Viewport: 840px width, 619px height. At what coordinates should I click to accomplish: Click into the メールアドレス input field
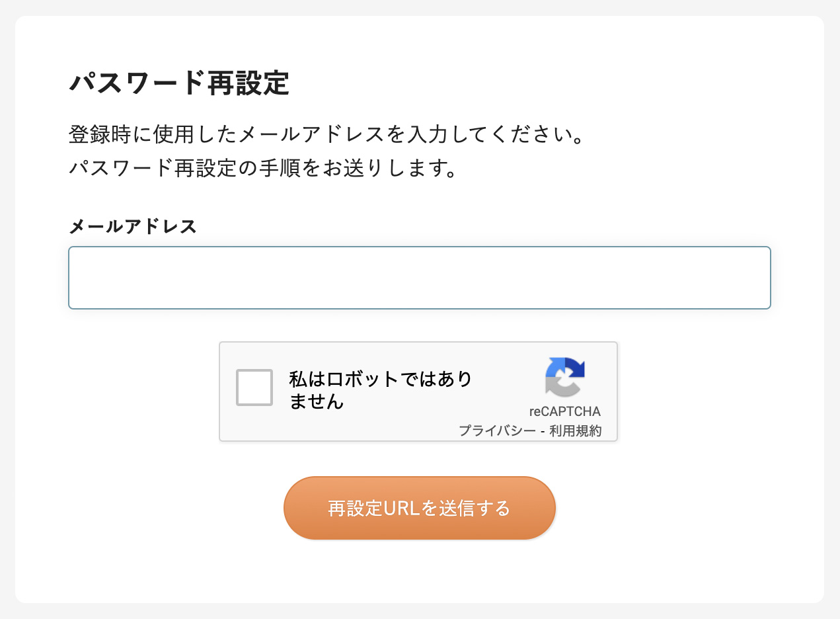tap(419, 278)
